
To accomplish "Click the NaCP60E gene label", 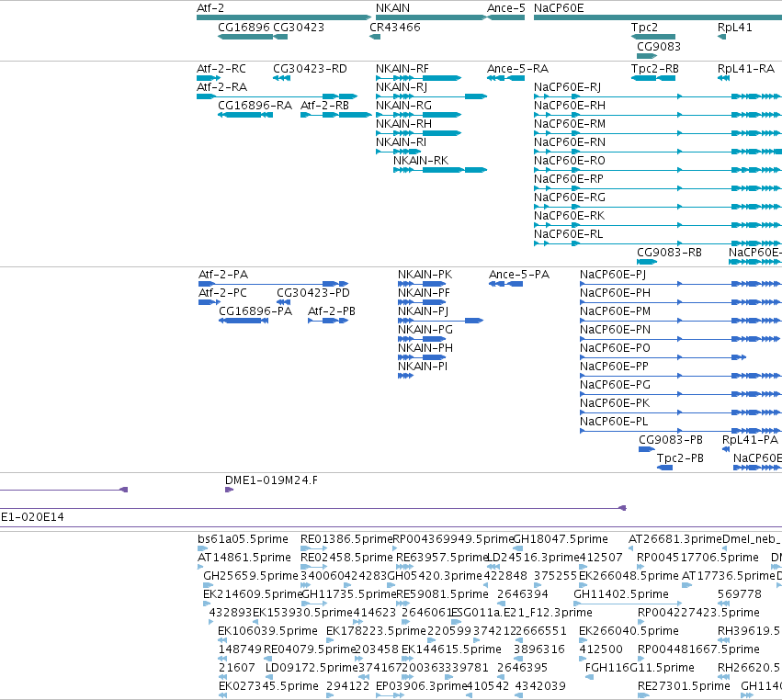I will click(x=559, y=8).
